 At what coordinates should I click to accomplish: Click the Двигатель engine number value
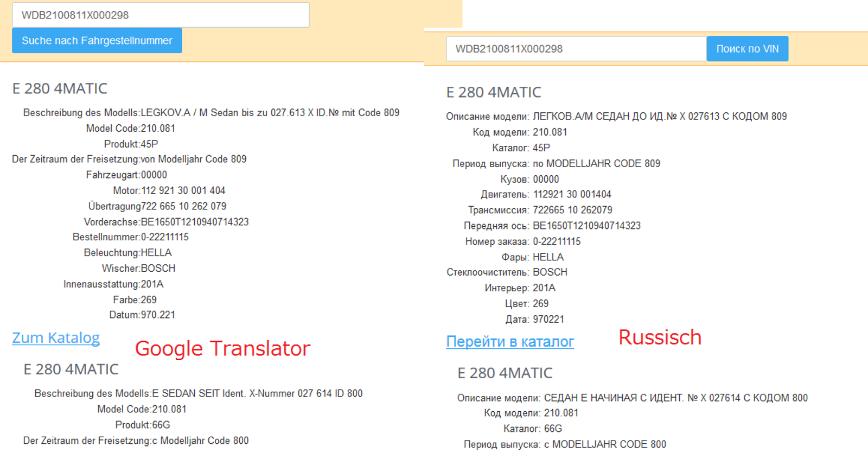pos(572,194)
